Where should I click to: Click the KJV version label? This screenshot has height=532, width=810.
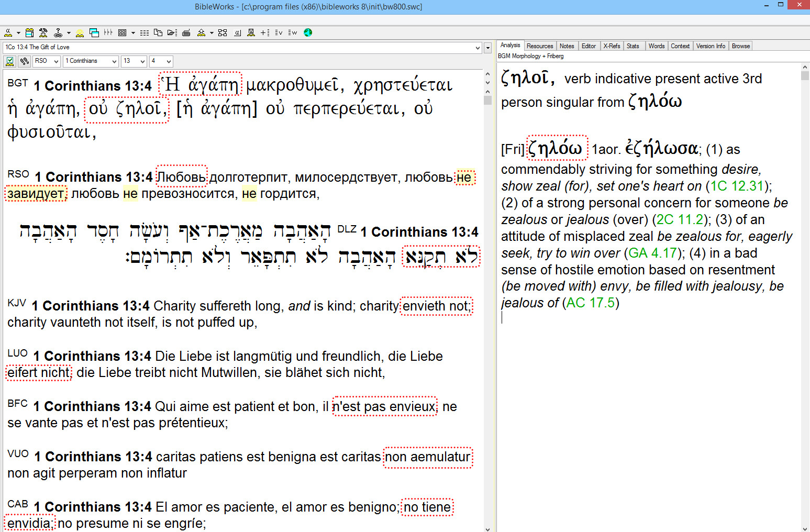click(x=17, y=303)
